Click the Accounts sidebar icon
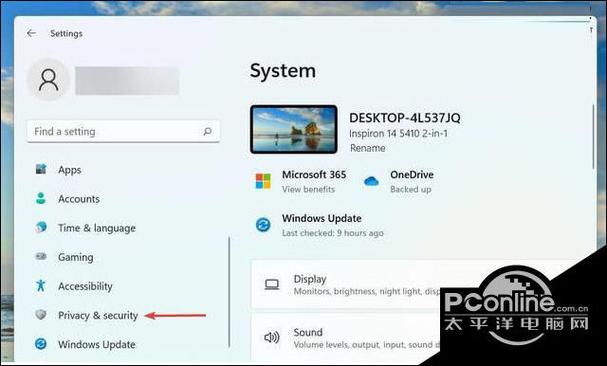607x366 pixels. [41, 198]
